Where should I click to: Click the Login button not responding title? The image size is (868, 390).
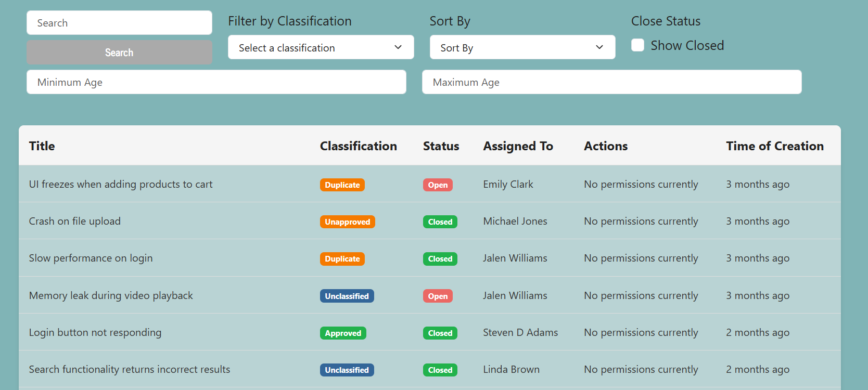tap(95, 332)
